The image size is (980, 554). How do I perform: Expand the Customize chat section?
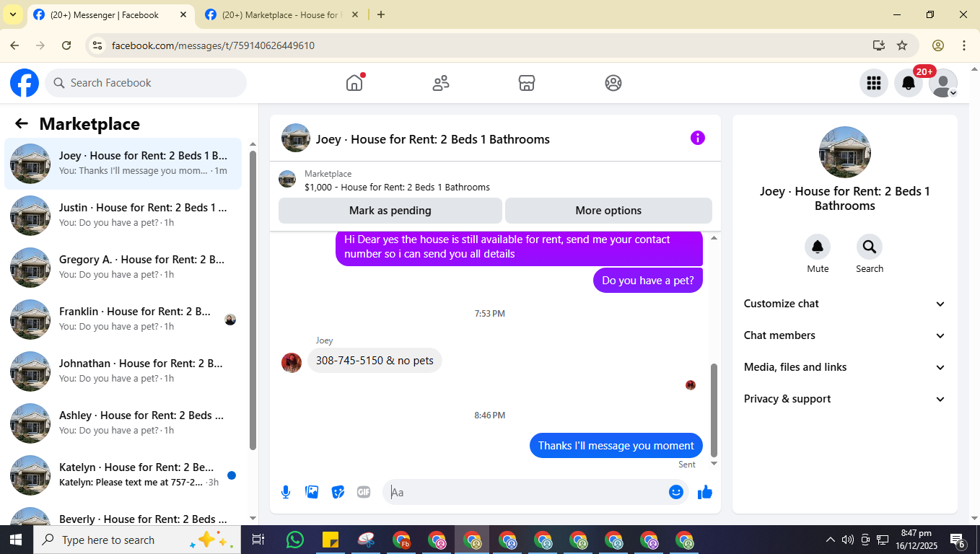coord(845,304)
